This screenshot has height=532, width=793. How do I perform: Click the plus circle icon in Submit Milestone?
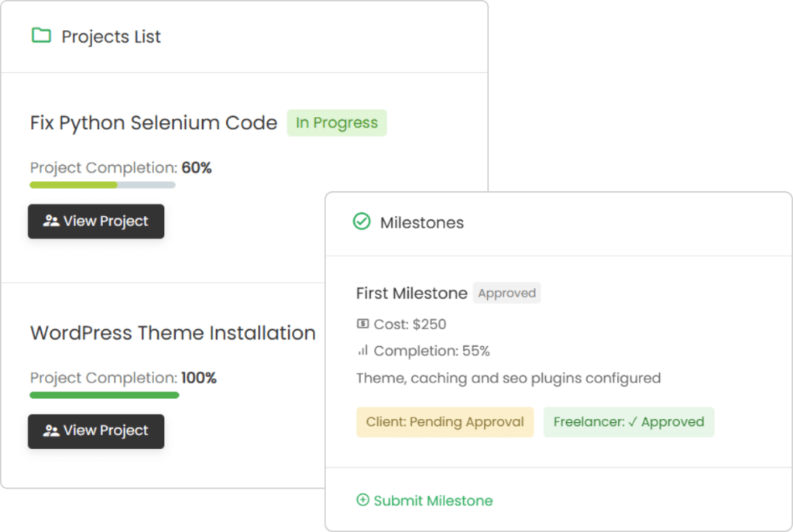362,500
